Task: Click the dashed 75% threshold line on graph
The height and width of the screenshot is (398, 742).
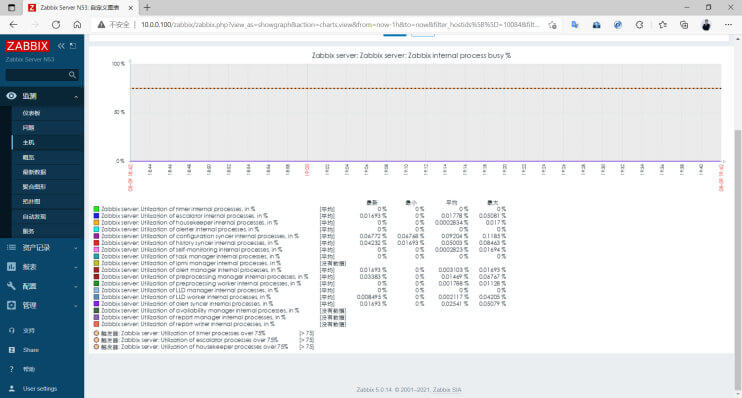Action: pos(426,88)
